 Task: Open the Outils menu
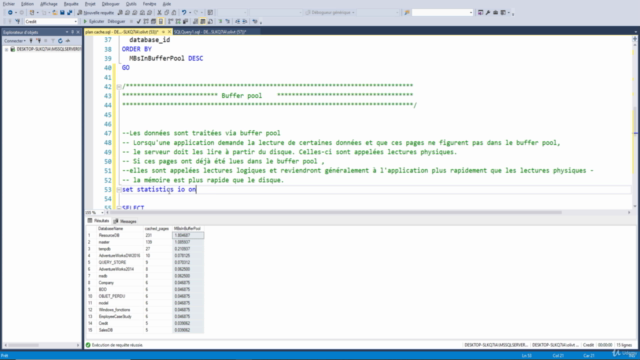coord(131,4)
